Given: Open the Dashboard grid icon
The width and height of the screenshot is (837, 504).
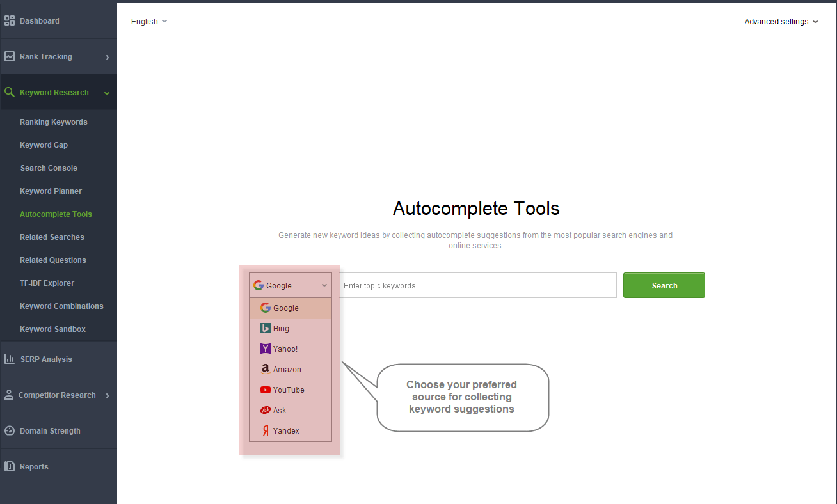Looking at the screenshot, I should point(10,20).
